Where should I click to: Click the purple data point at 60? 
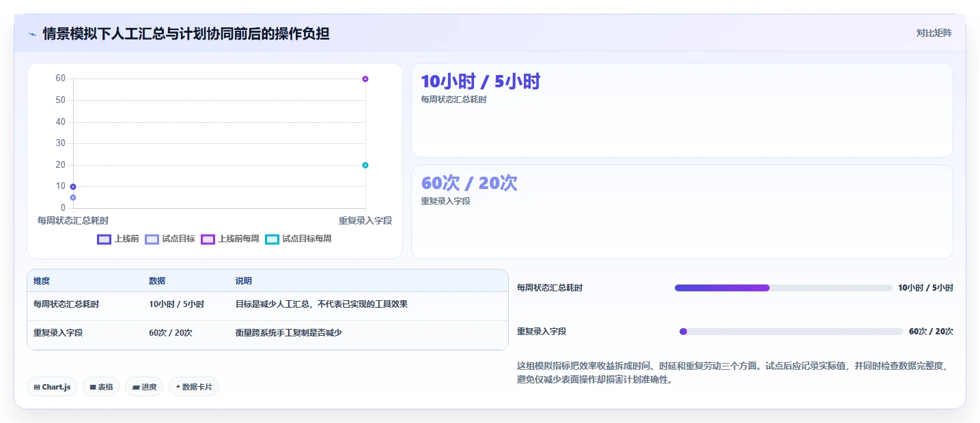[x=365, y=79]
